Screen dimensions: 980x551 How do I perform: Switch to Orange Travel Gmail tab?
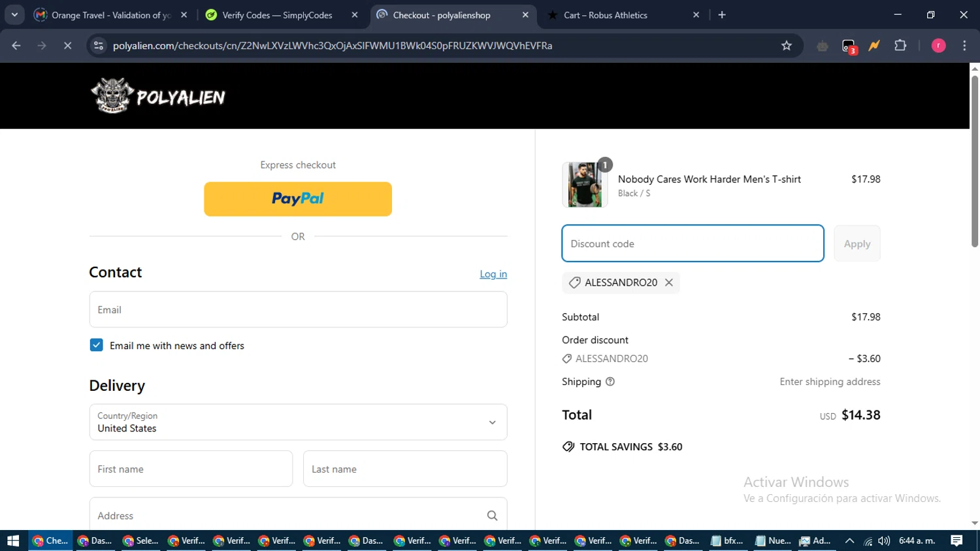pos(111,15)
